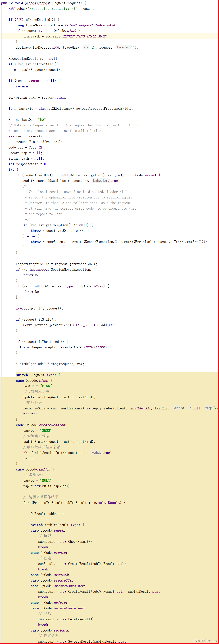Click the line "switch (request.type) {"

pyautogui.click(x=38, y=375)
